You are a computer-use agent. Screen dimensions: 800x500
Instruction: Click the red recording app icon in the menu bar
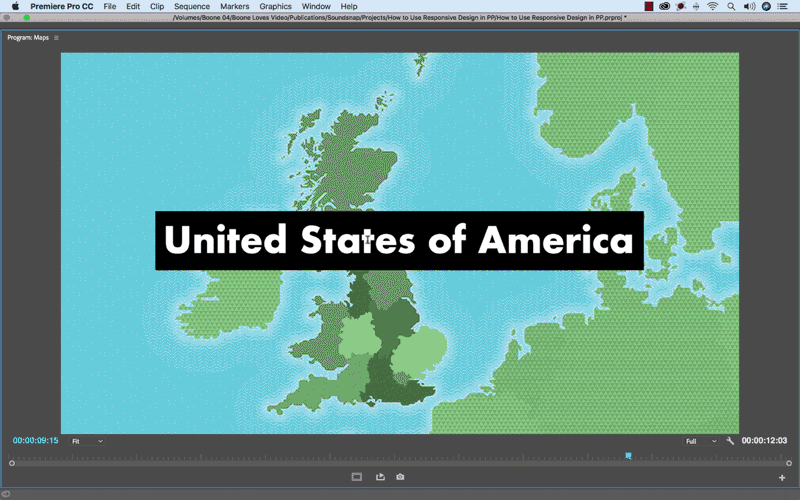click(x=648, y=6)
